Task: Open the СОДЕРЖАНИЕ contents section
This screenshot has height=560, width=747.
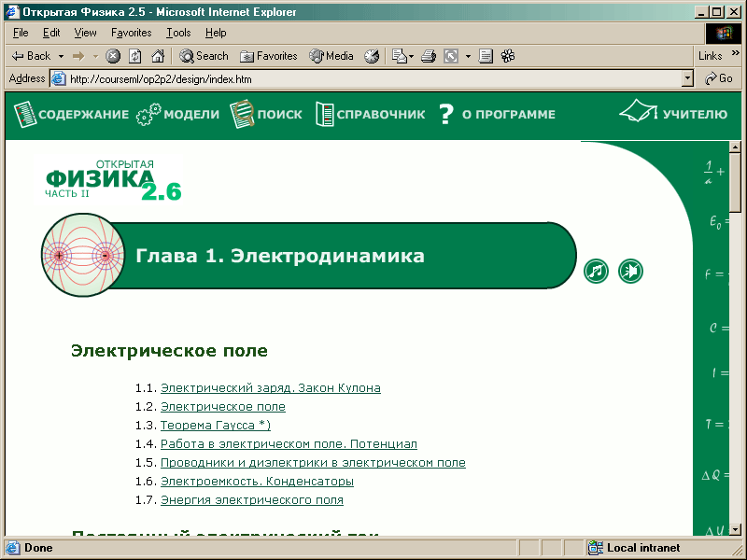Action: point(72,114)
